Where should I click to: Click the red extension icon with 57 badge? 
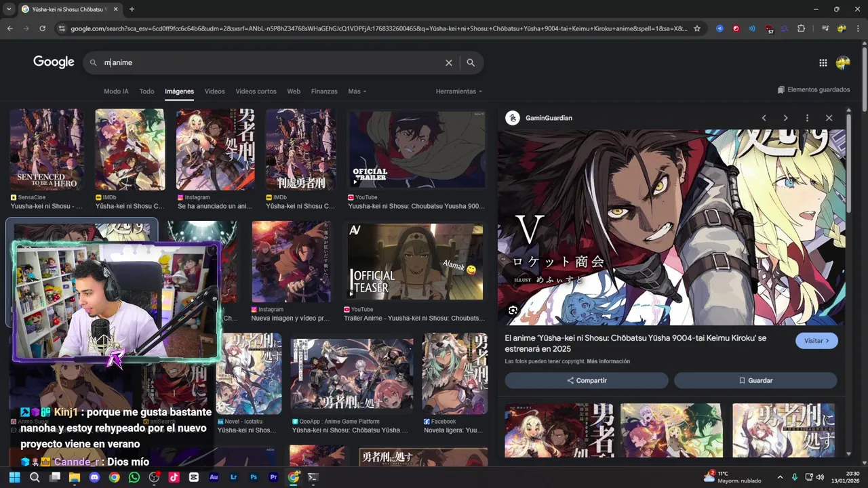click(x=769, y=29)
